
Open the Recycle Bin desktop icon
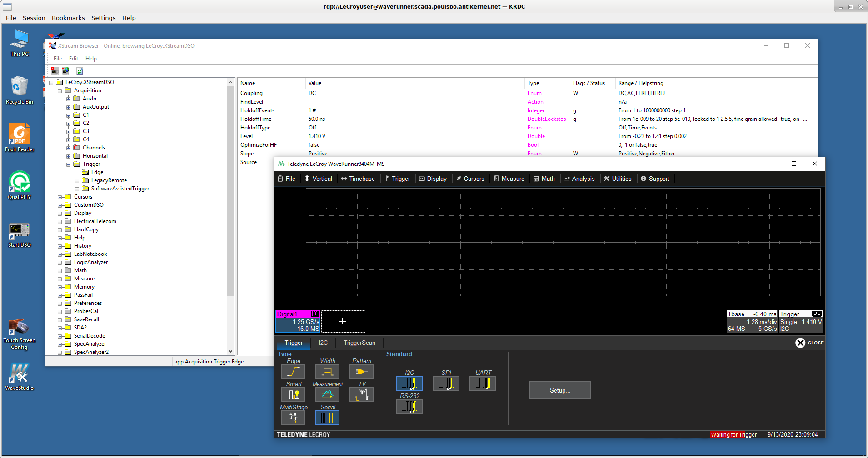(x=20, y=90)
